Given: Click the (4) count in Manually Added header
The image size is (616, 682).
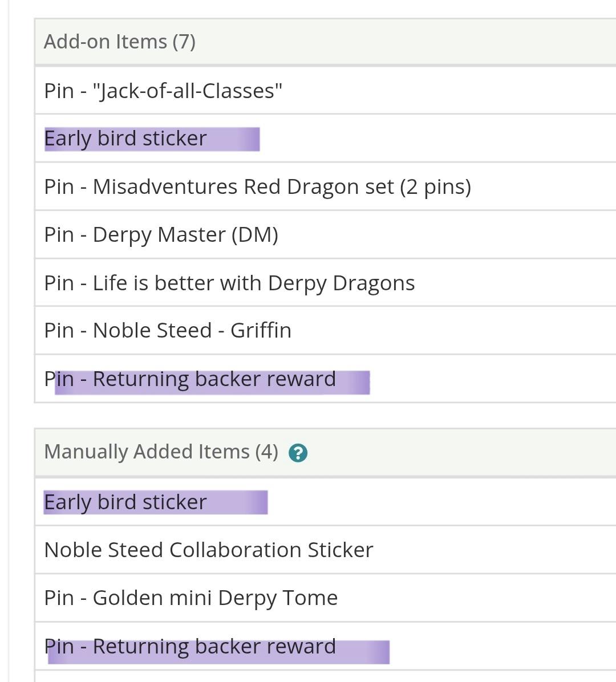Looking at the screenshot, I should [266, 452].
